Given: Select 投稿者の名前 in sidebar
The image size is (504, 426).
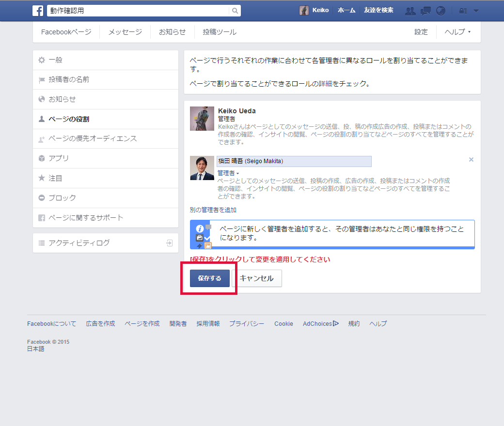Looking at the screenshot, I should 106,79.
